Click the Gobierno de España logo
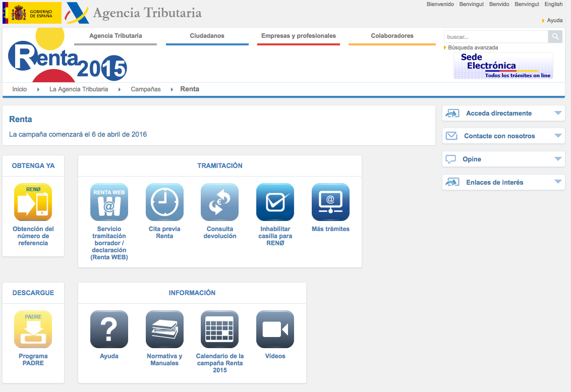The image size is (571, 392). coord(32,13)
